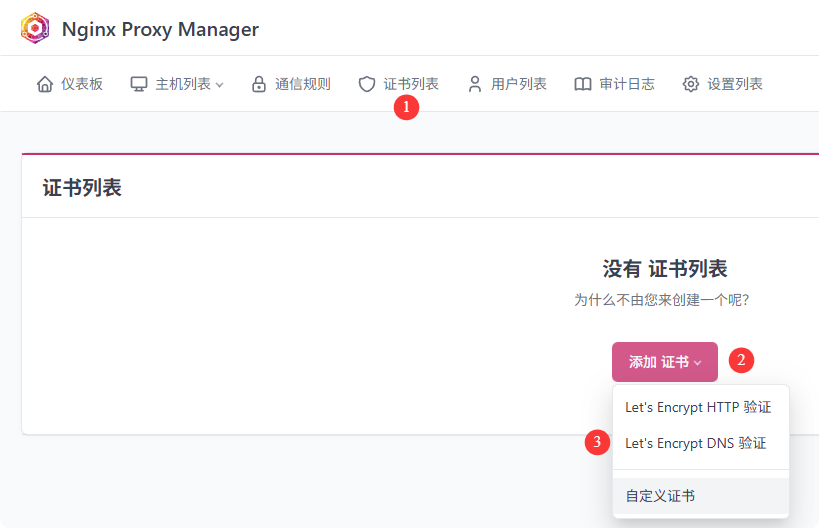
Task: Select Let's Encrypt DNS 验证 option
Action: tap(695, 443)
